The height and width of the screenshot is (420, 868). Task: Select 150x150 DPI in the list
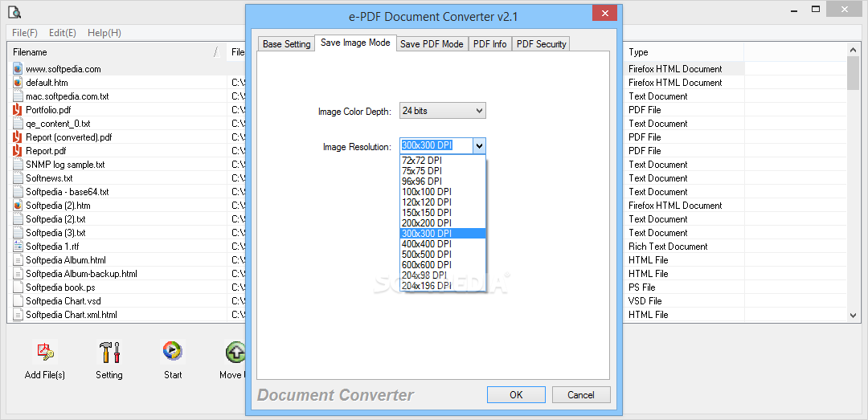coord(442,213)
